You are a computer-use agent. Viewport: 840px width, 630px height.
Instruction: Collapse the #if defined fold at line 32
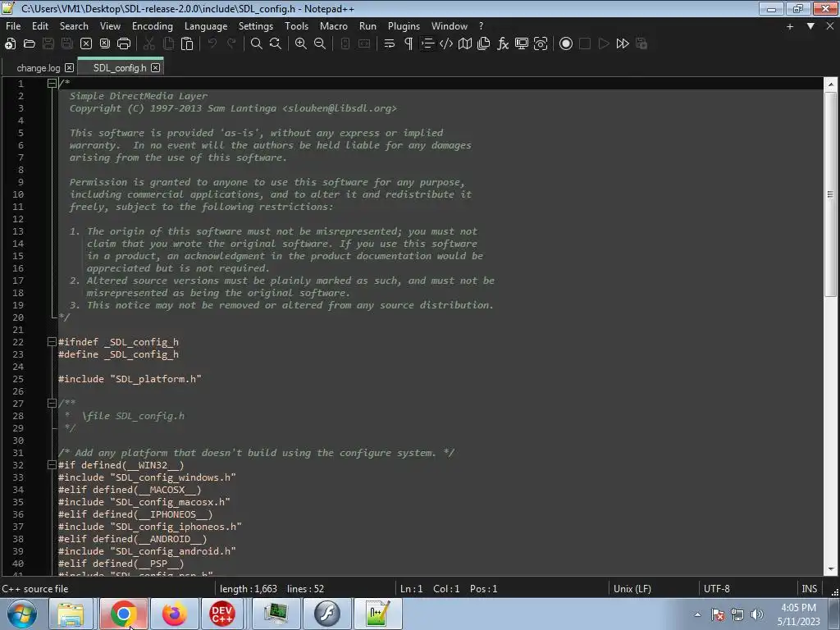tap(52, 465)
